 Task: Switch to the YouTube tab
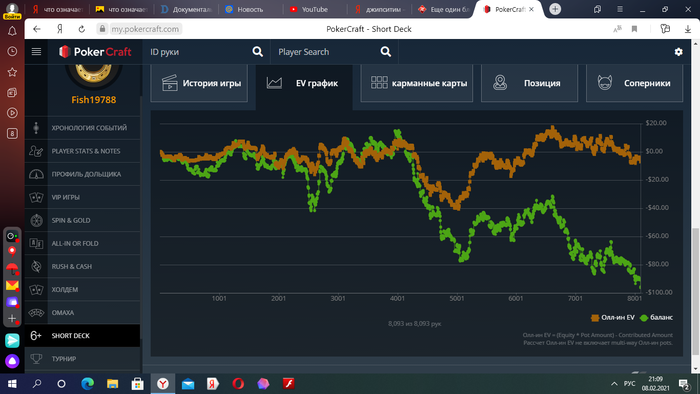pyautogui.click(x=315, y=9)
